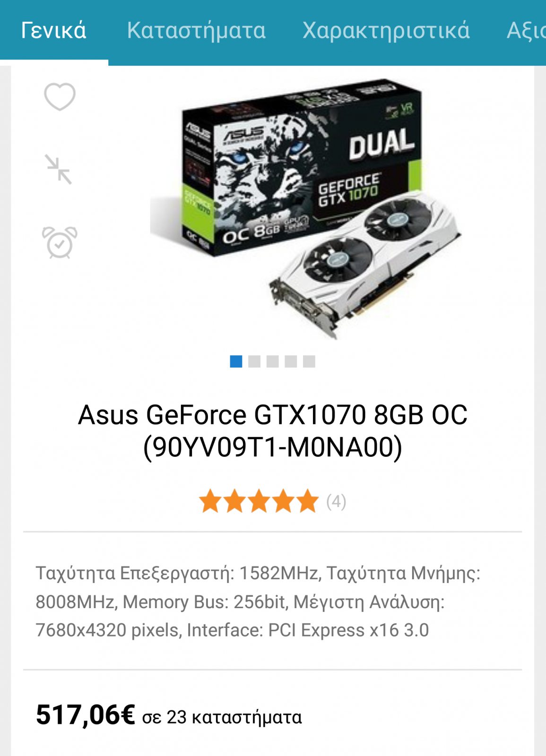Add product to favorites with heart icon
546x756 pixels.
point(60,96)
